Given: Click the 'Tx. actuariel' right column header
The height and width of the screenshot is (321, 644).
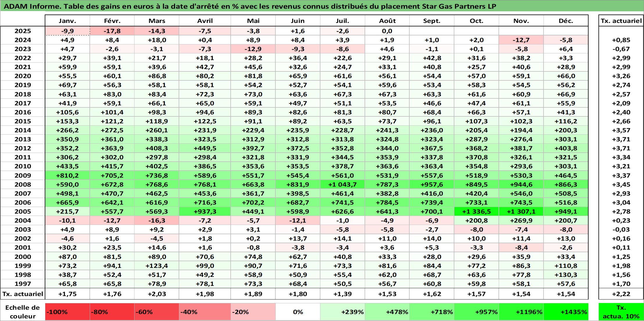Looking at the screenshot, I should click(621, 21).
